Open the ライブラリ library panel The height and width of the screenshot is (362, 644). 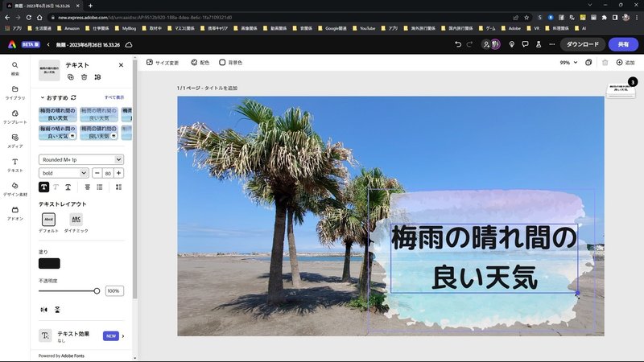coord(14,93)
